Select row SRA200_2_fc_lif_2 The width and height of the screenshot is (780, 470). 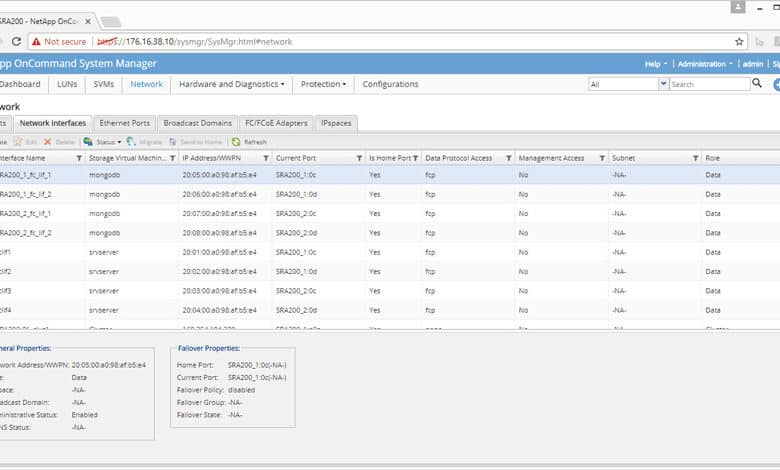pyautogui.click(x=390, y=233)
